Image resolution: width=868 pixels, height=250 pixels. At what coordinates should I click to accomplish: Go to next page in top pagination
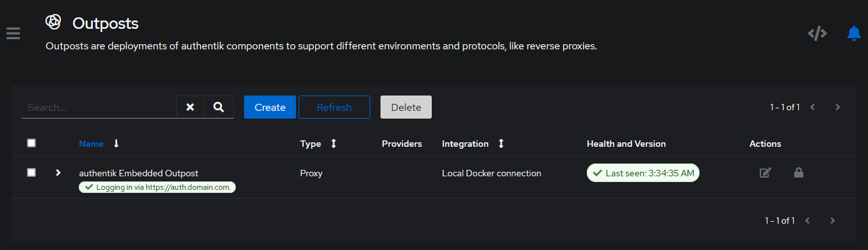pos(837,107)
